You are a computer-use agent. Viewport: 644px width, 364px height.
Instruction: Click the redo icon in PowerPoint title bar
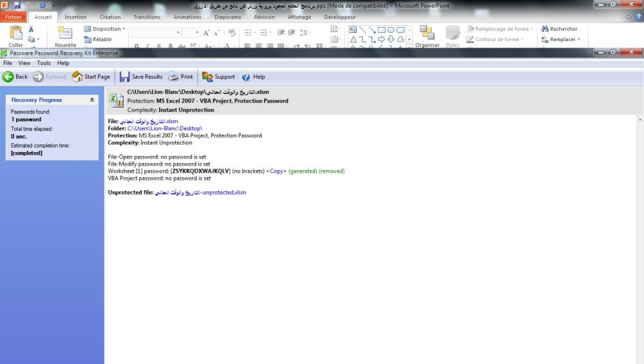tap(43, 5)
